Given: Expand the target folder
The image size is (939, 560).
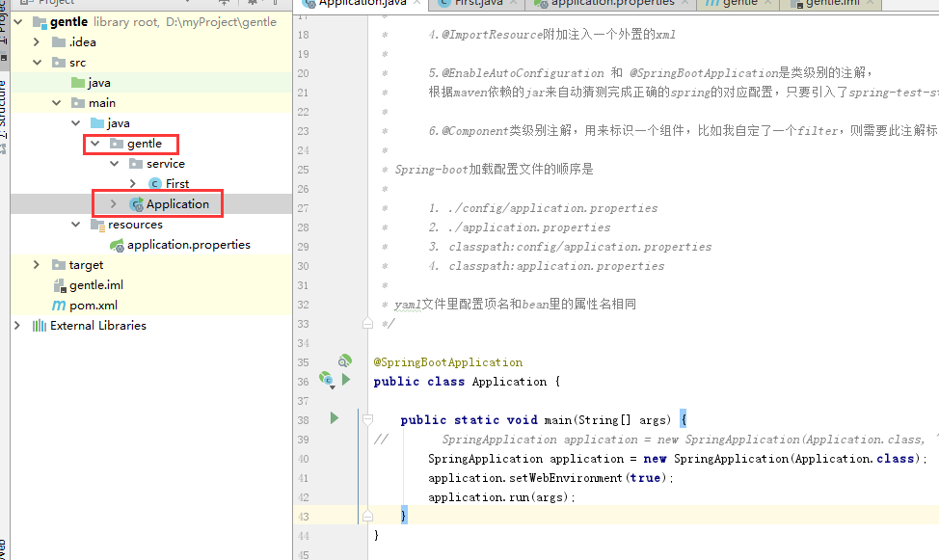Looking at the screenshot, I should pyautogui.click(x=37, y=265).
